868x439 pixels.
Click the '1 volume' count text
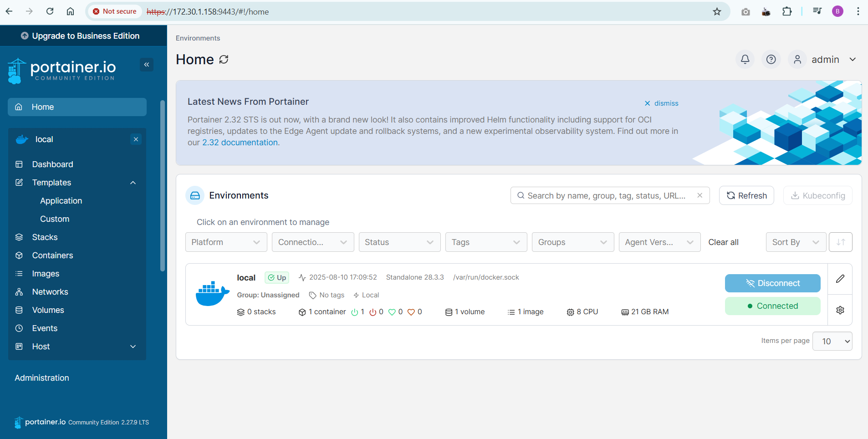point(470,312)
